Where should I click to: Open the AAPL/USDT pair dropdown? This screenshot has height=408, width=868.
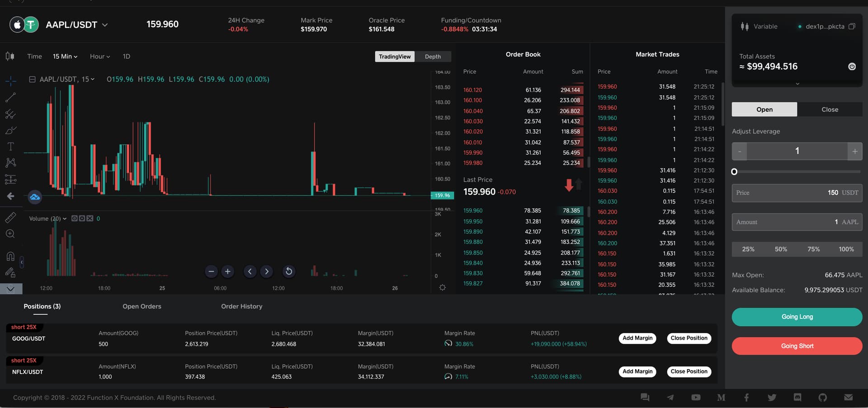(x=105, y=25)
